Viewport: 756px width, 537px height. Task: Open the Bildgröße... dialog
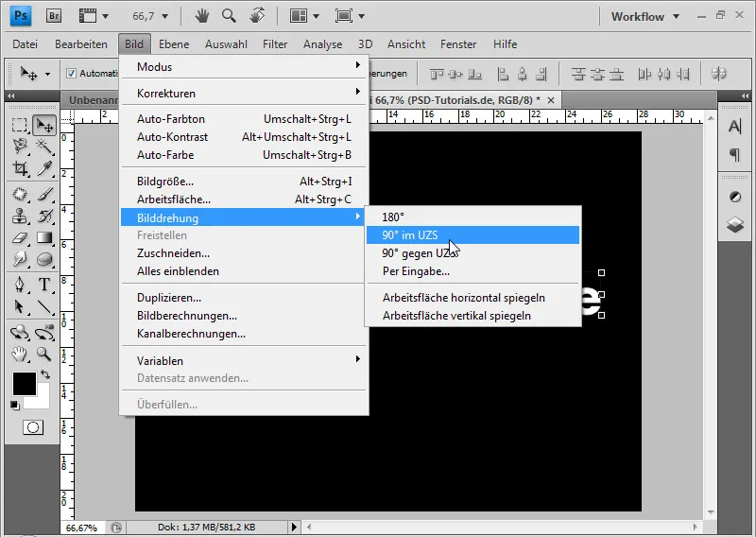pyautogui.click(x=245, y=182)
